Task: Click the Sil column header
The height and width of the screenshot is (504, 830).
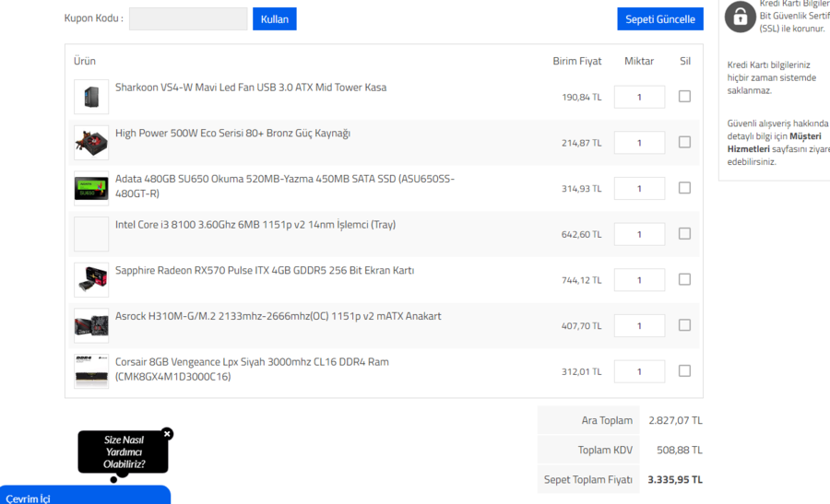Action: click(685, 62)
